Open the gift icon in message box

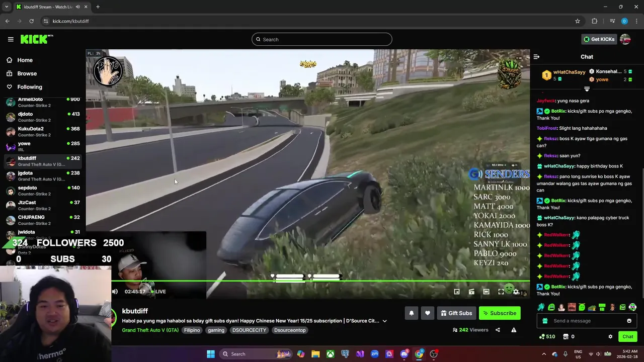coord(545,321)
